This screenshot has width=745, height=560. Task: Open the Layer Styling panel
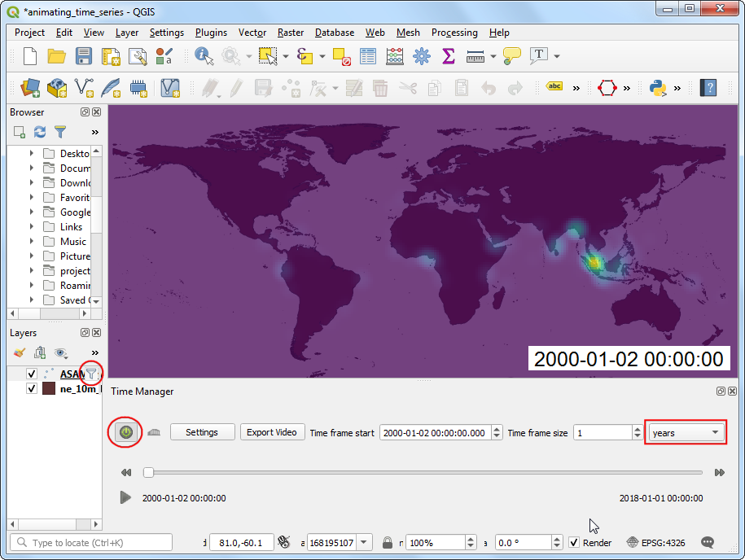click(18, 352)
